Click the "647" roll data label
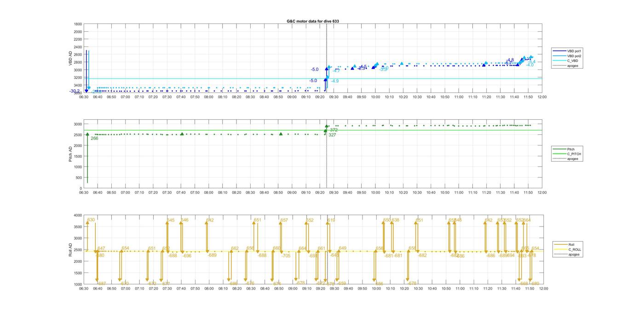The image size is (644, 319). coord(101,248)
